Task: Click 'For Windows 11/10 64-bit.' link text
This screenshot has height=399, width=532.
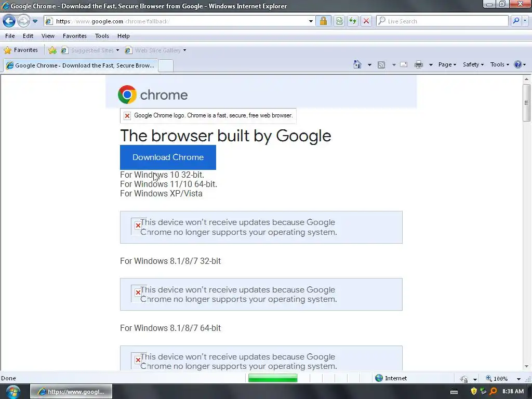Action: (x=169, y=184)
